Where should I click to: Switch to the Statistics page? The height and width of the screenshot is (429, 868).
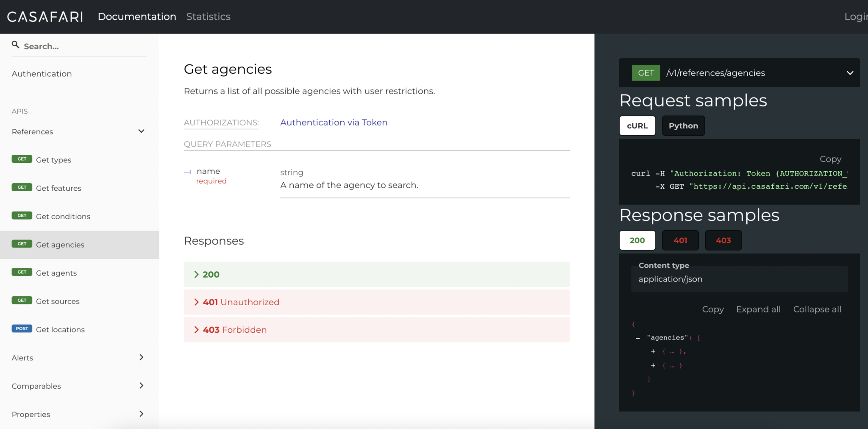(208, 17)
